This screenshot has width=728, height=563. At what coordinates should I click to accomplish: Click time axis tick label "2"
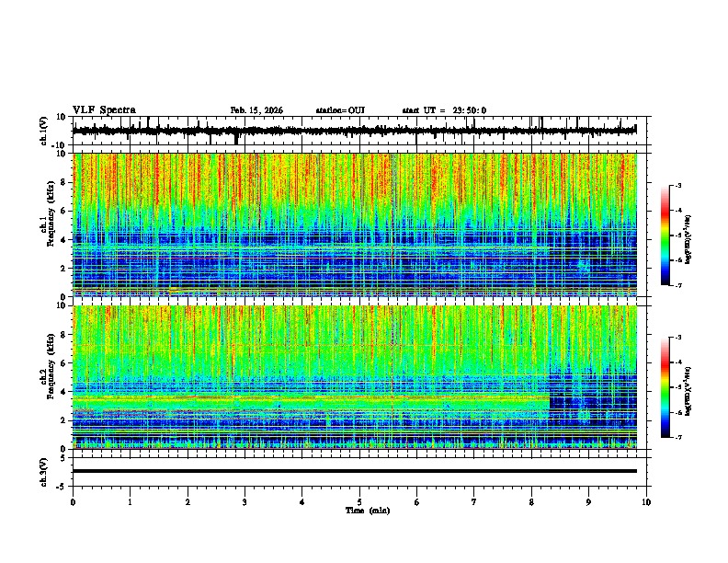[188, 502]
